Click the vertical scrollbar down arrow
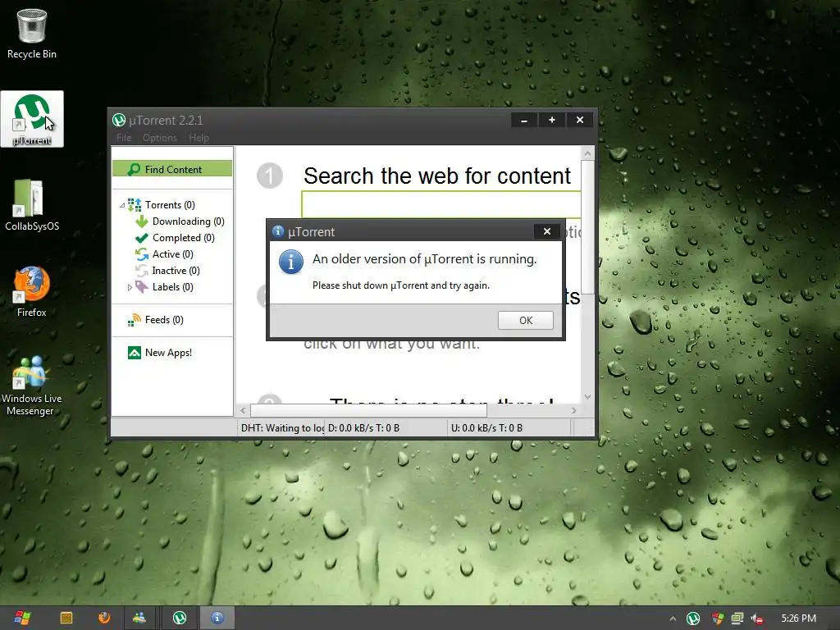 pyautogui.click(x=587, y=397)
